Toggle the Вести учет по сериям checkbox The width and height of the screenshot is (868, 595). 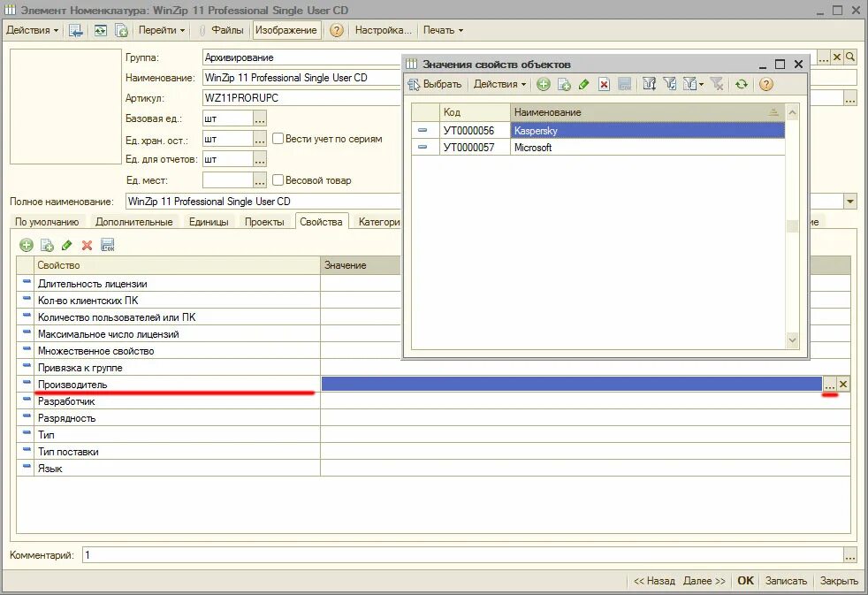coord(278,139)
